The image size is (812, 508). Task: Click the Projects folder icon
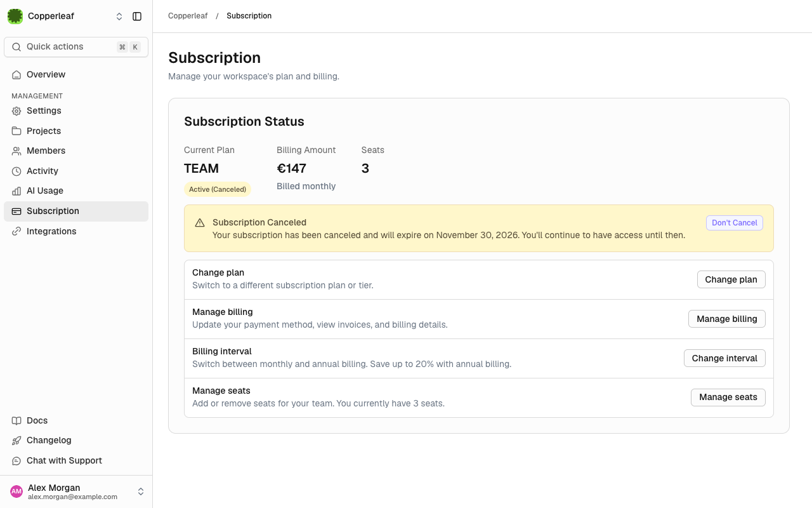pos(16,131)
